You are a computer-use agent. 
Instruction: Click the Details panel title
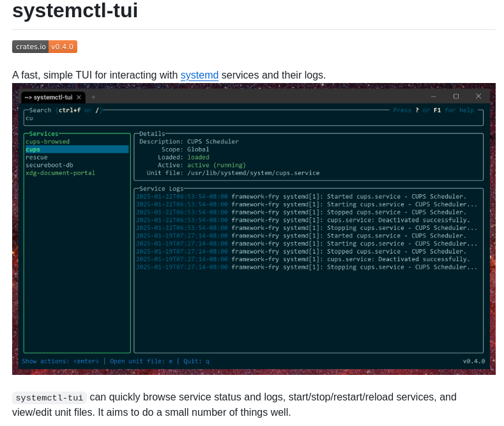[152, 133]
